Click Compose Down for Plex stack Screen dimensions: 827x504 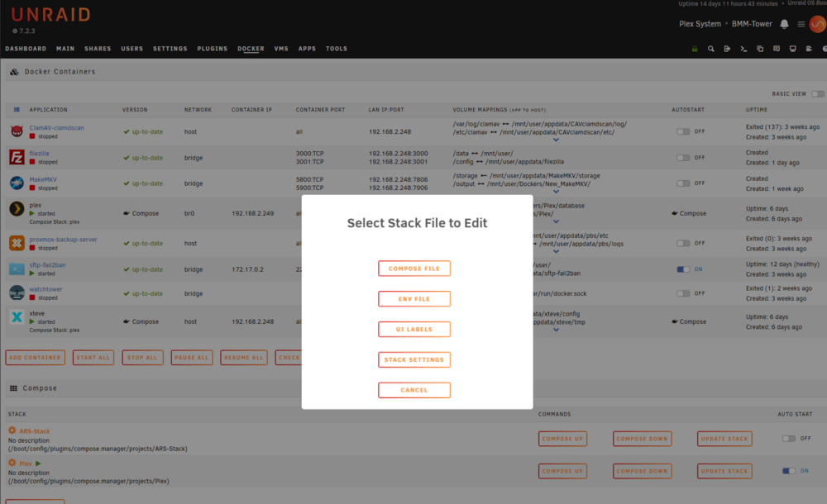[642, 471]
